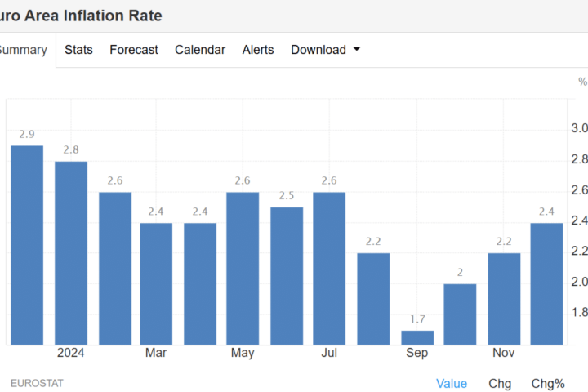Select the September bar showing 1.7
The height and width of the screenshot is (392, 588).
417,337
